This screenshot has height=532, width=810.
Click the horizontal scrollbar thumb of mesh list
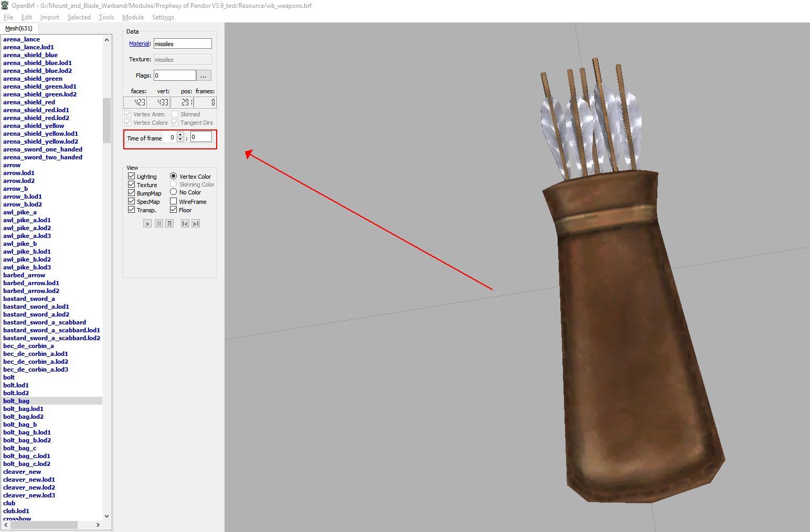(44, 525)
